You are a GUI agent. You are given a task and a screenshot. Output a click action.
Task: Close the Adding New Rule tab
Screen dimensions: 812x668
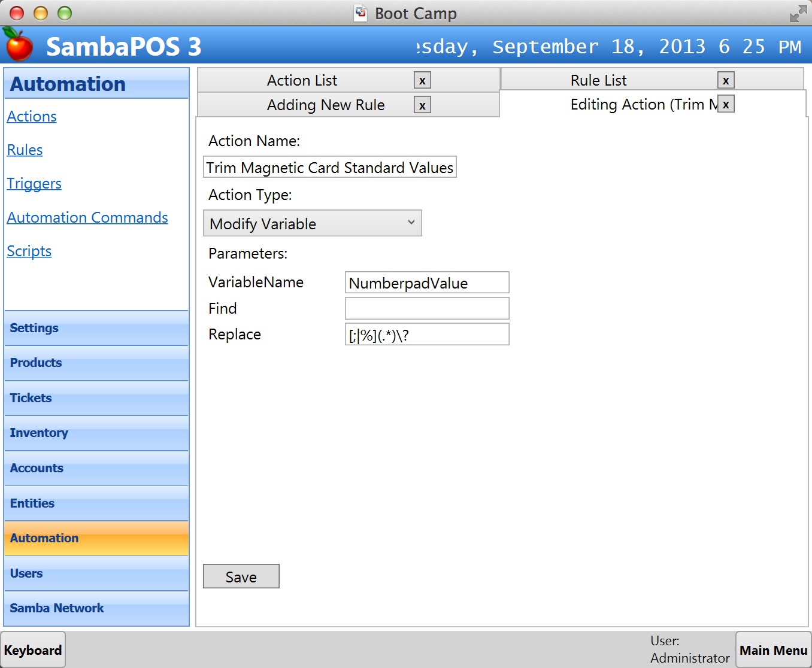(422, 106)
